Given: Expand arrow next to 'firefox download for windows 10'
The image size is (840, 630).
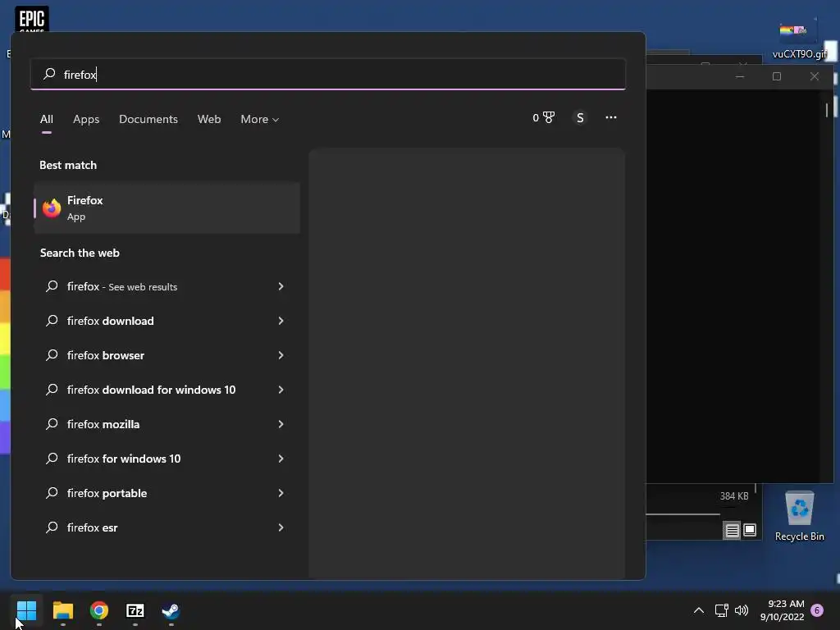Looking at the screenshot, I should [x=281, y=390].
